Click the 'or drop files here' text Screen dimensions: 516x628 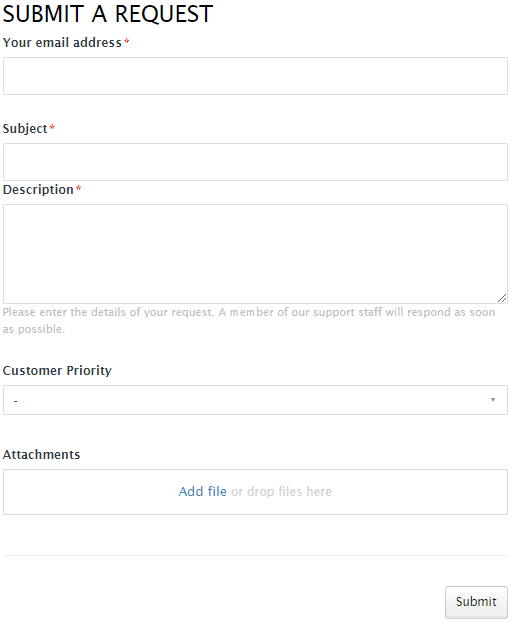(281, 491)
